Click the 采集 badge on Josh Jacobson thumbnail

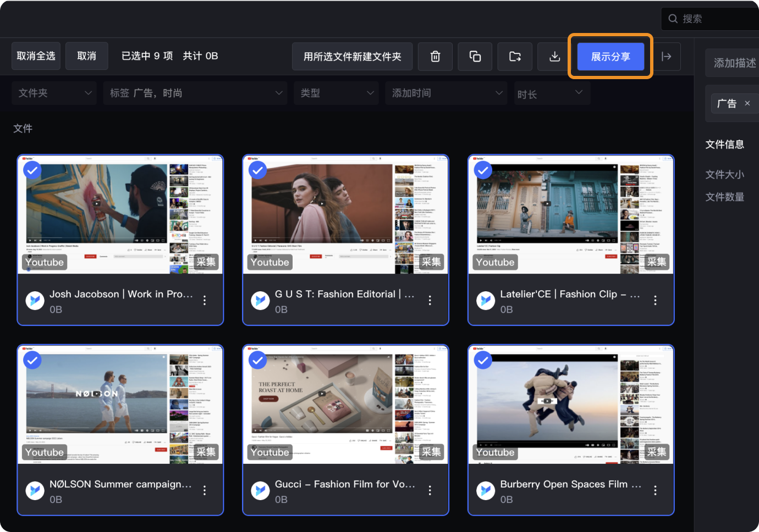click(206, 262)
